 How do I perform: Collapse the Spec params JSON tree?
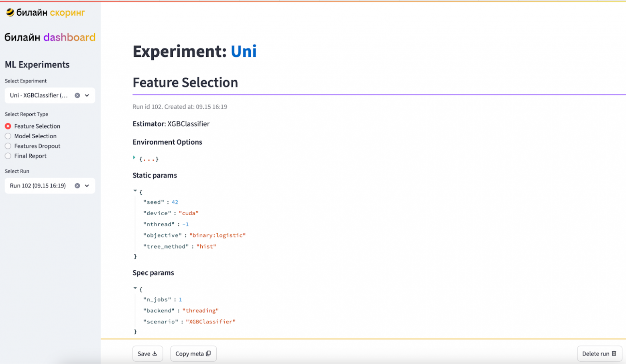[x=135, y=288]
